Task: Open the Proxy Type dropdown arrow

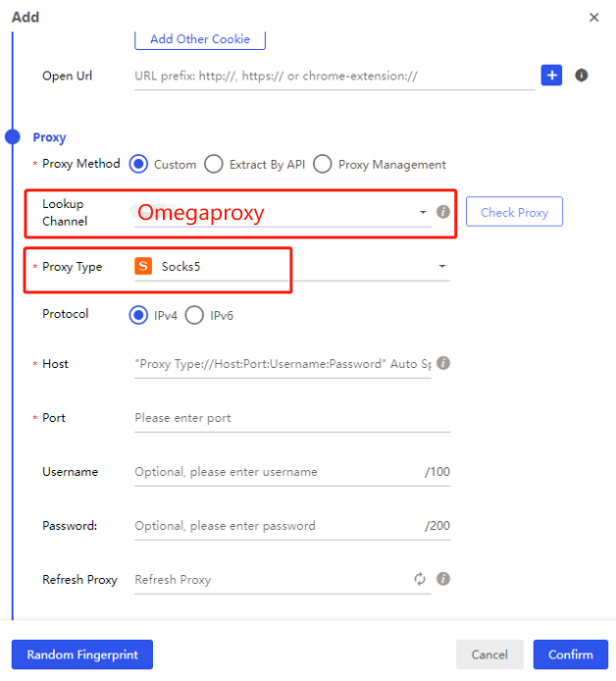Action: [x=442, y=266]
